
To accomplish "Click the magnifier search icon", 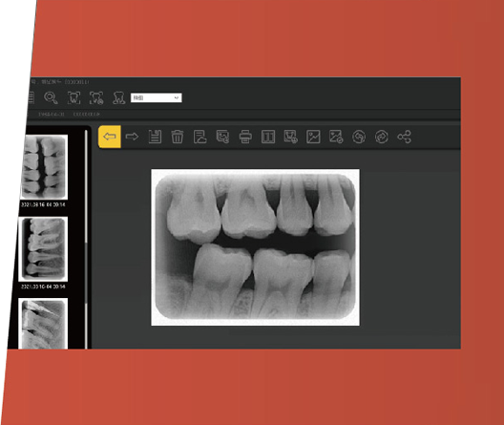I will coord(51,97).
